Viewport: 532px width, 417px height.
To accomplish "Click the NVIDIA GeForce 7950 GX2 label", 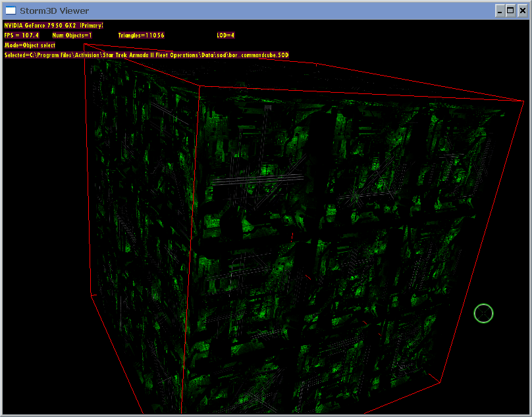I will [x=54, y=25].
